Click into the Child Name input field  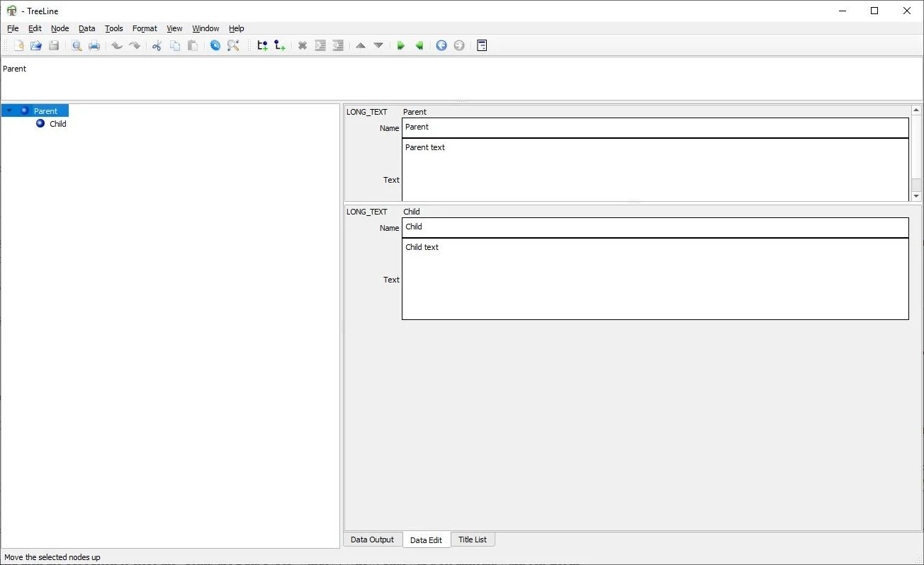[655, 227]
